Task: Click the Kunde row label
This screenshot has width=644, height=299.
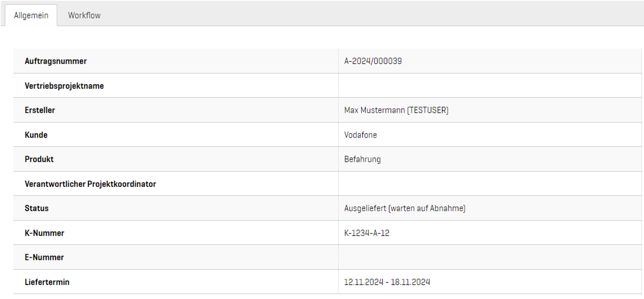Action: tap(36, 135)
